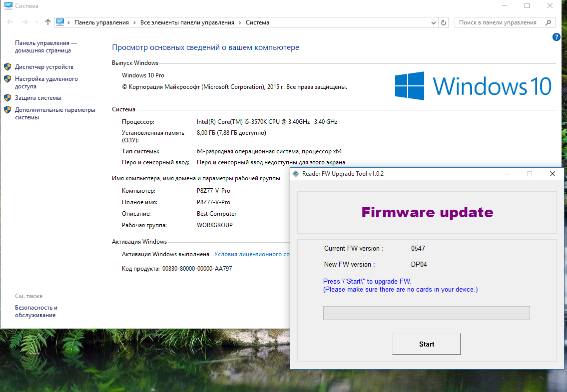Image resolution: width=567 pixels, height=392 pixels.
Task: Open Настройка удаленного доступа link
Action: pos(46,82)
